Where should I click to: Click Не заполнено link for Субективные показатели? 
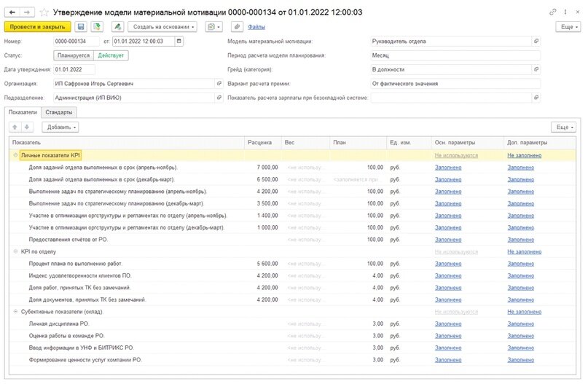(525, 312)
